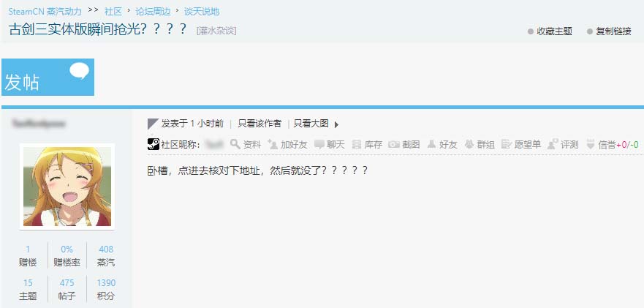Click the 评测 reviews icon
Screen dimensions: 644x308
point(553,144)
